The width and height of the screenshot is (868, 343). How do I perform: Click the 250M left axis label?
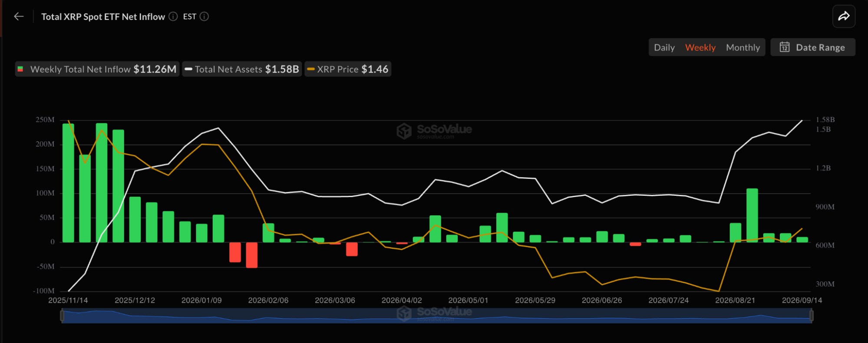coord(45,120)
